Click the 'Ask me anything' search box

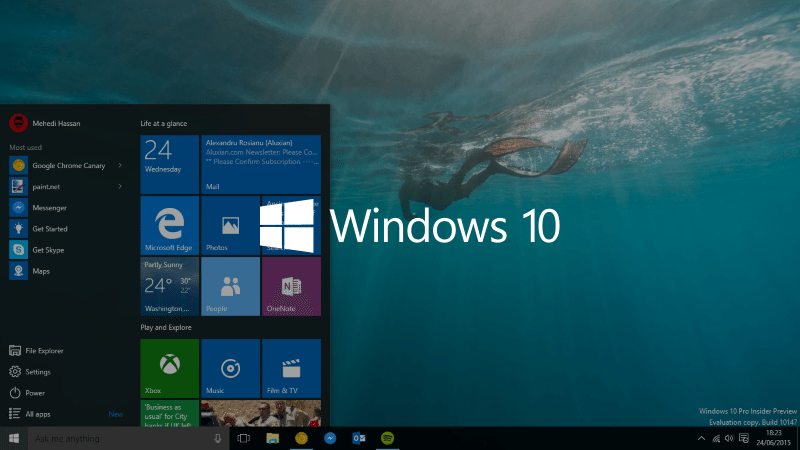coord(128,438)
